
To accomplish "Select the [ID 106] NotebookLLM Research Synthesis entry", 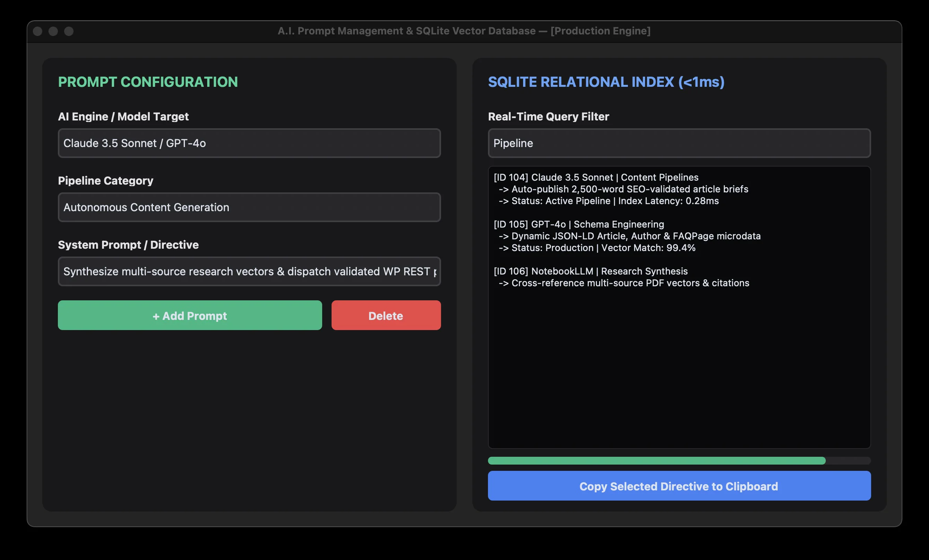I will (590, 271).
